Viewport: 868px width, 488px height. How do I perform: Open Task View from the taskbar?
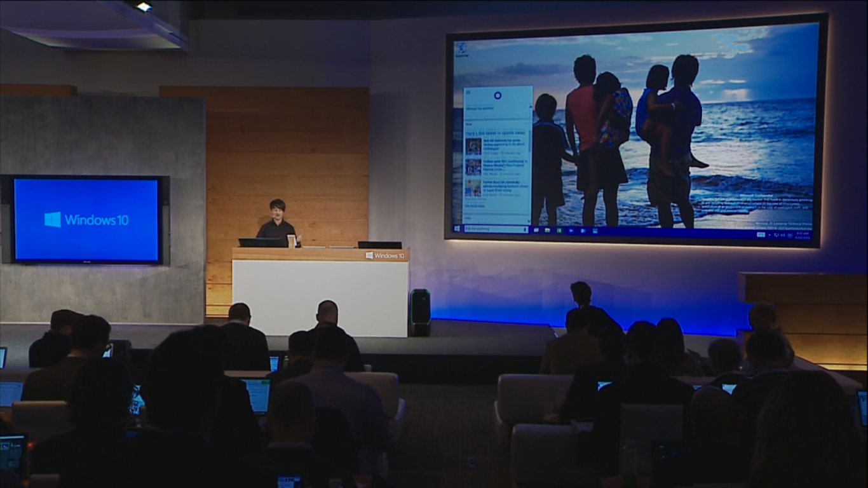coord(536,229)
